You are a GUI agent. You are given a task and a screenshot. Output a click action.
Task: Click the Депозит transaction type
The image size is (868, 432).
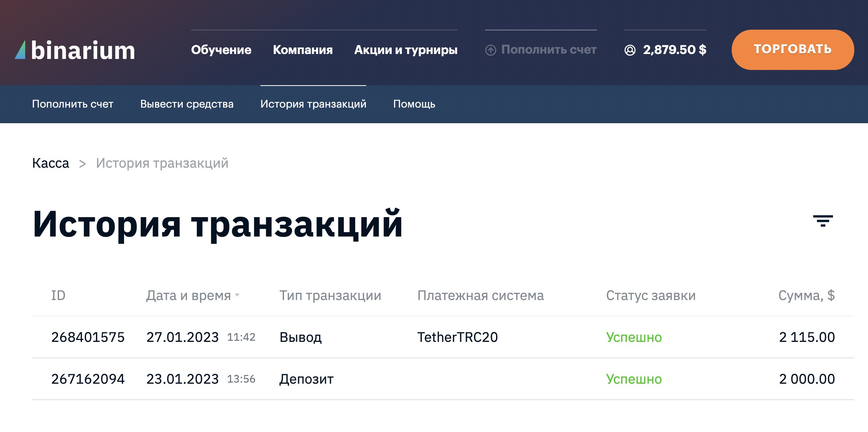pyautogui.click(x=306, y=379)
